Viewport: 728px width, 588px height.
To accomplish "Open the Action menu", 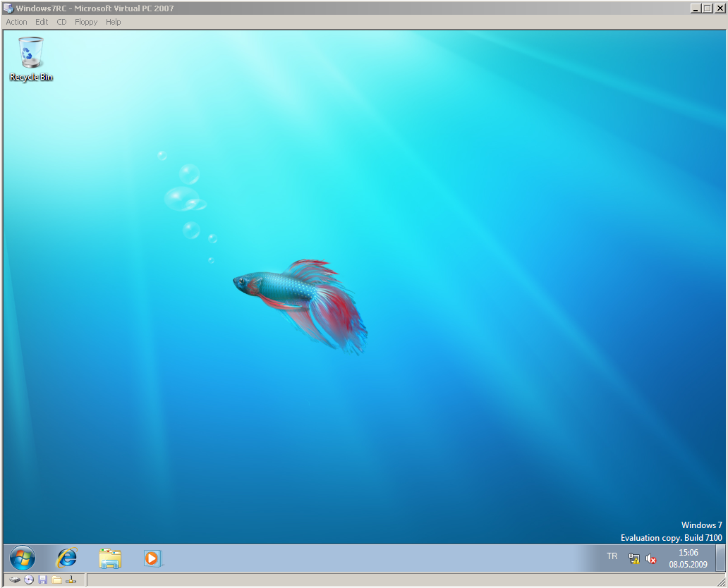I will click(x=16, y=22).
